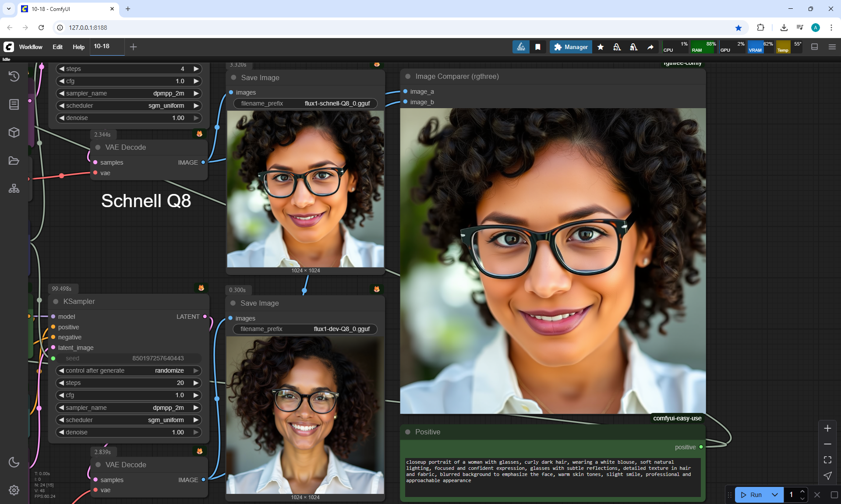Open the node library cube icon

click(x=14, y=132)
